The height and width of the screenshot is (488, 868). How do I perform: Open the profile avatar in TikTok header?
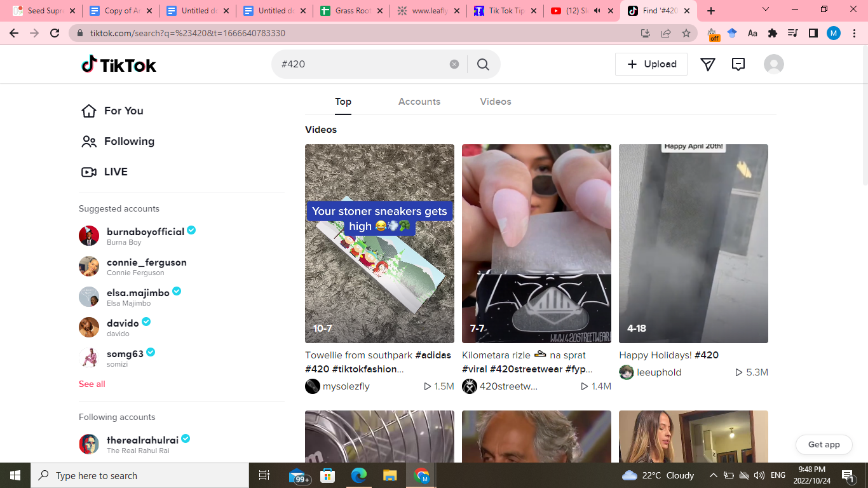774,64
